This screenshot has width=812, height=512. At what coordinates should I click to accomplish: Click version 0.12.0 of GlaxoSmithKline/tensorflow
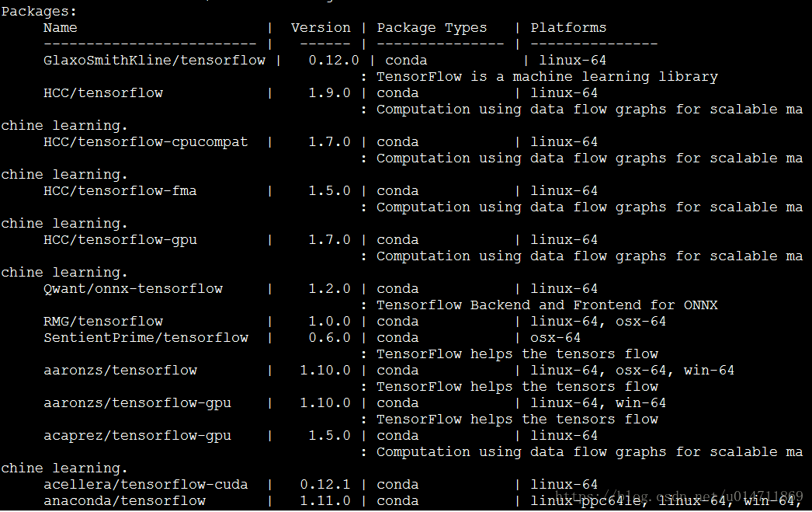(334, 60)
